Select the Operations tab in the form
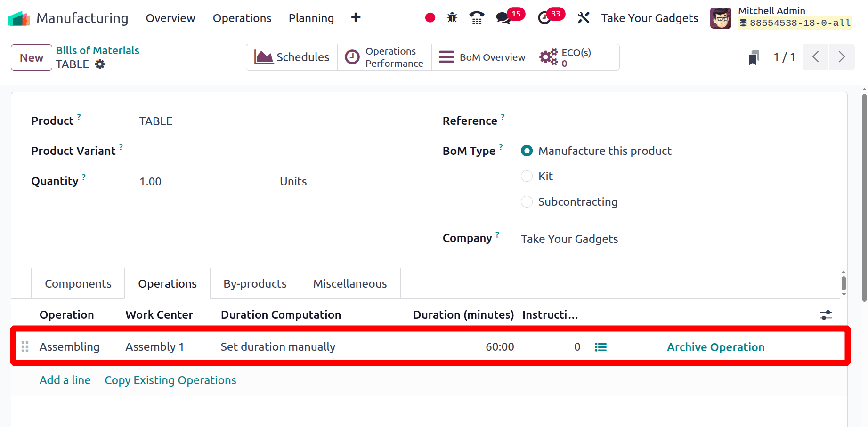 tap(167, 283)
